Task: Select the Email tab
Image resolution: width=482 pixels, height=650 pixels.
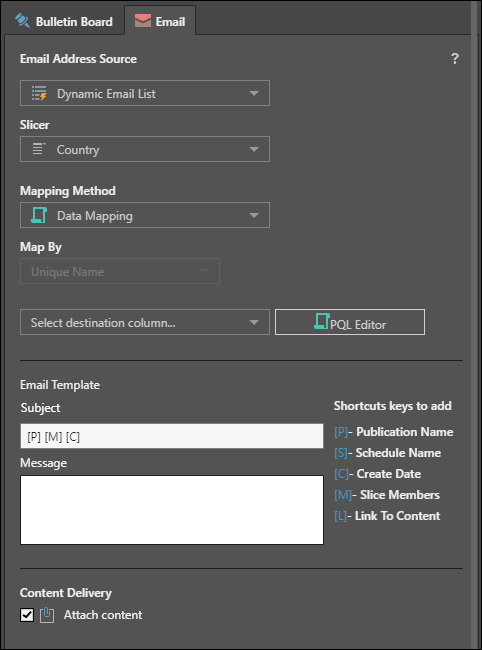Action: pos(160,21)
